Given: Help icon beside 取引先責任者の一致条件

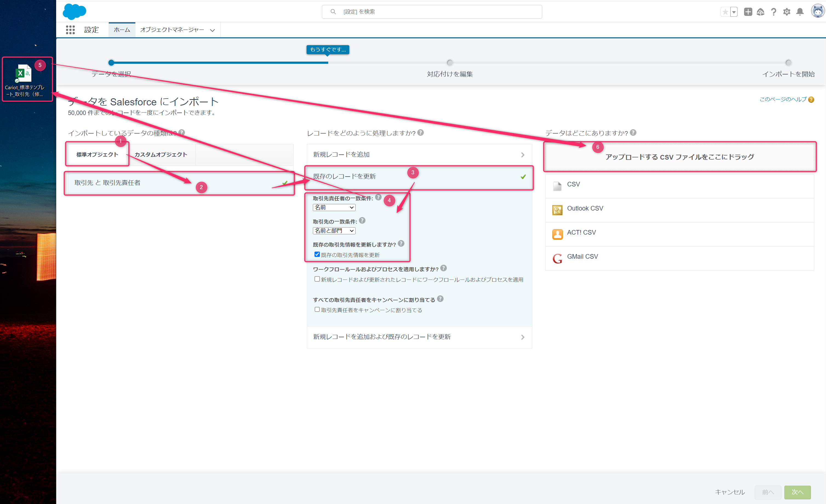Looking at the screenshot, I should 378,197.
